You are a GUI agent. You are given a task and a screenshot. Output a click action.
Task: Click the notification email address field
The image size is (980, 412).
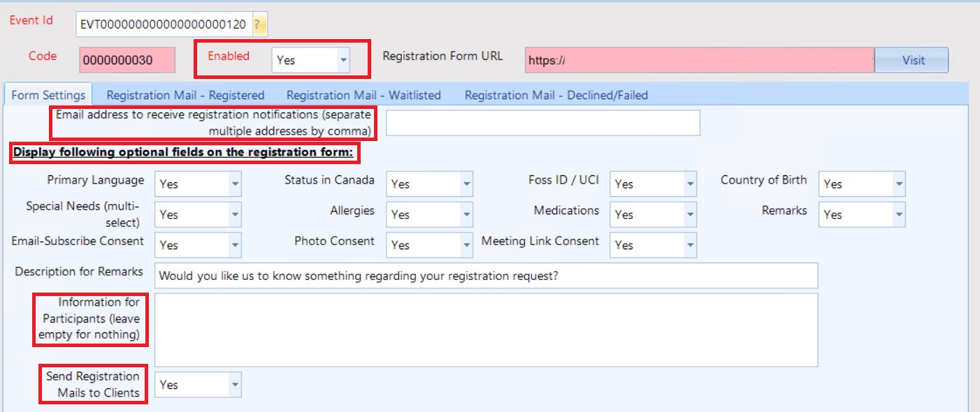click(x=542, y=123)
